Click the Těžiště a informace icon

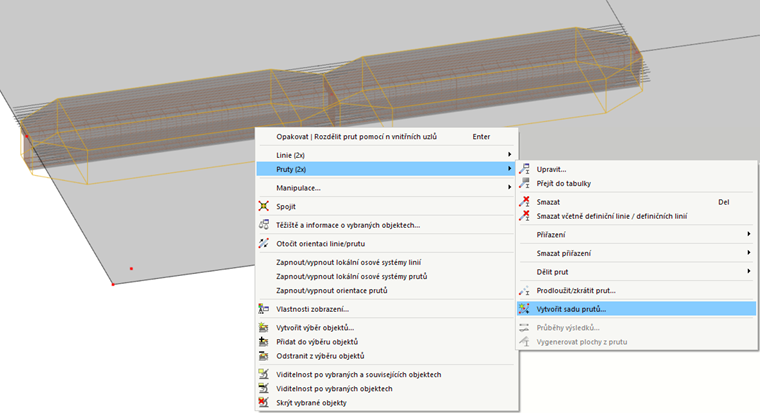click(264, 225)
